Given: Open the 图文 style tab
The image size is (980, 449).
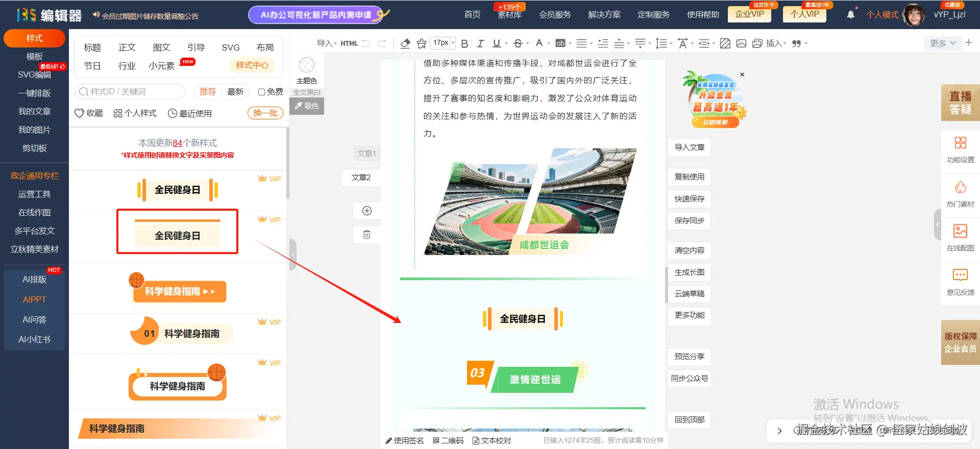Looking at the screenshot, I should 161,47.
